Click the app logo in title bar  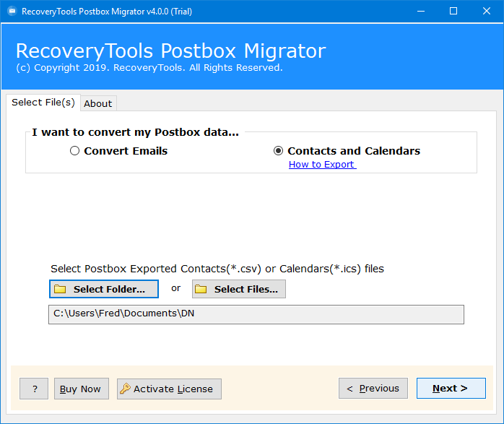click(12, 12)
